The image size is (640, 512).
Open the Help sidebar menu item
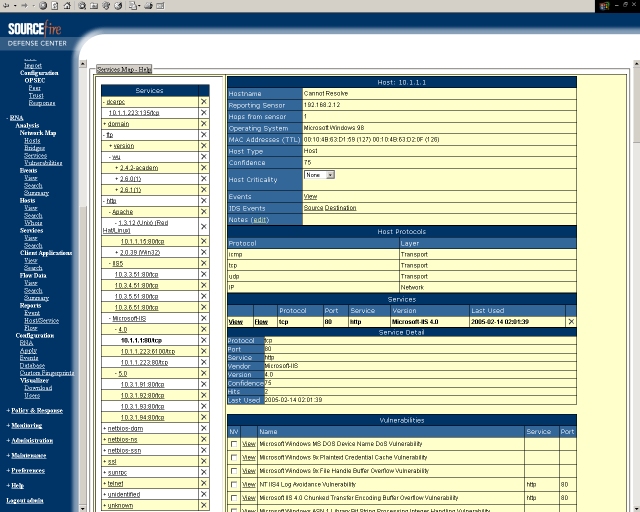18,486
